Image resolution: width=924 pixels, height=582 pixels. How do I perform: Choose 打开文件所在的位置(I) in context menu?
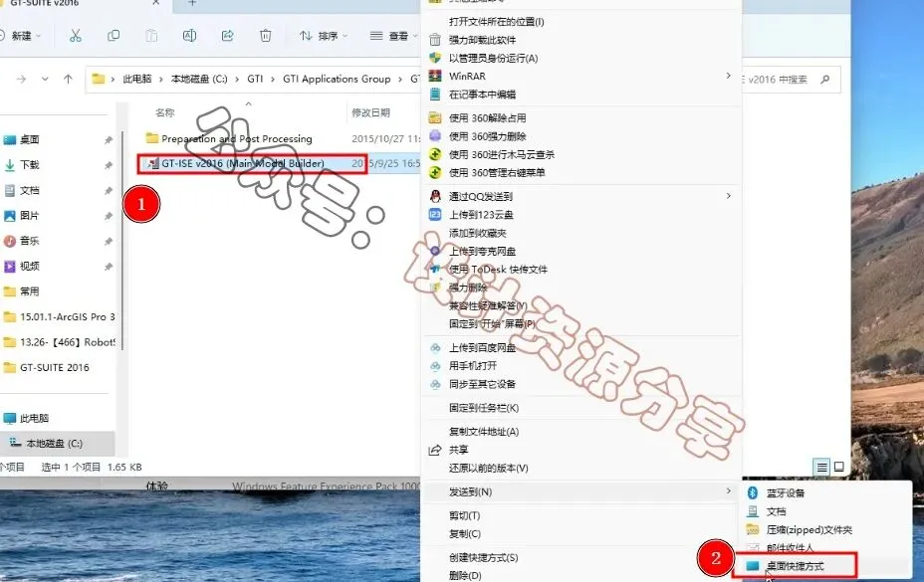pos(497,22)
